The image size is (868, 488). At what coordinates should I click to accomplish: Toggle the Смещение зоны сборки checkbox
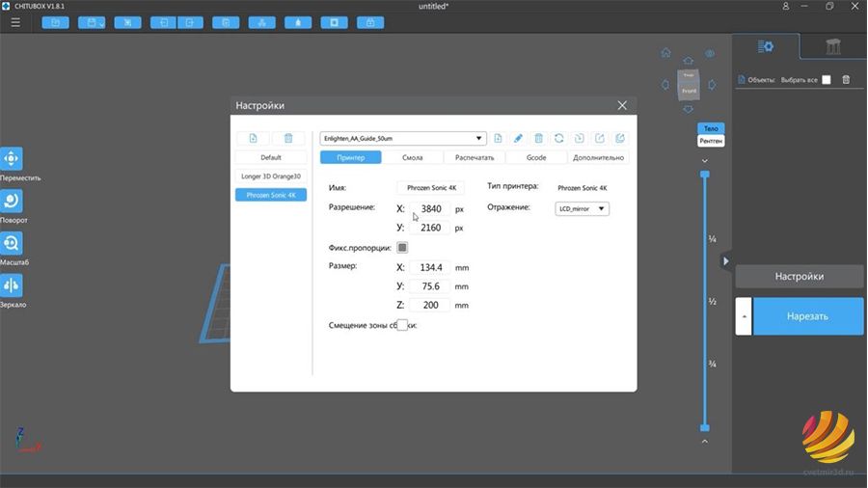click(402, 325)
